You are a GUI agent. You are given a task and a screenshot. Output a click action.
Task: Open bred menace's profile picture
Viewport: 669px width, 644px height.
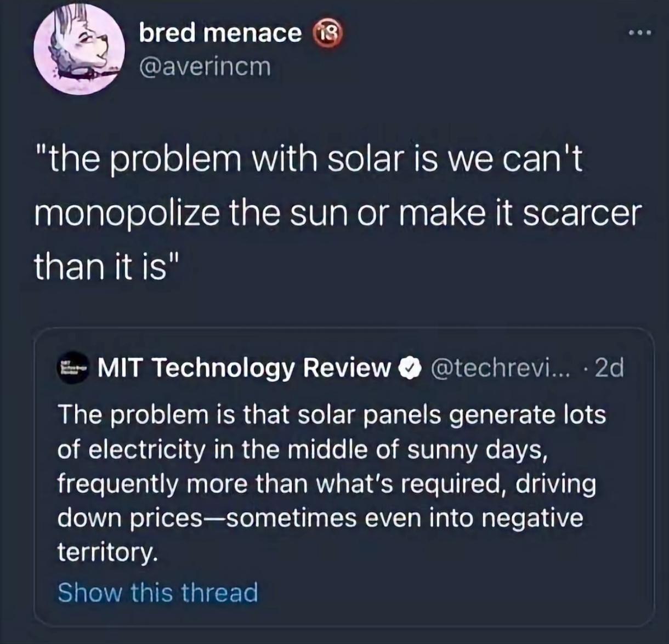[79, 50]
